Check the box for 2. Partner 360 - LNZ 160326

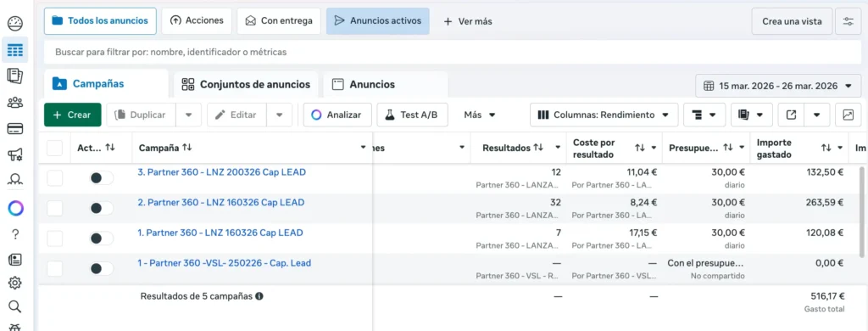click(x=55, y=208)
